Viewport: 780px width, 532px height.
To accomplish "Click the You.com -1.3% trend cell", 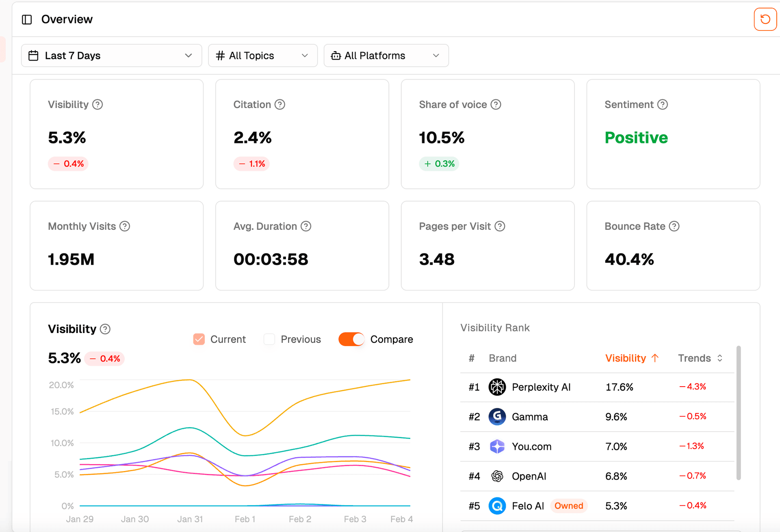I will [x=692, y=446].
